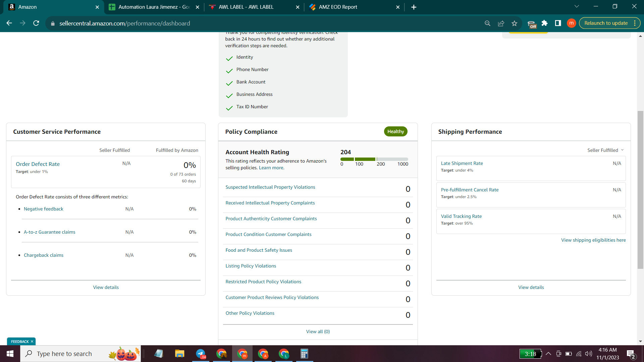This screenshot has height=362, width=644.
Task: Click View shipping eligibilities here
Action: pos(593,240)
